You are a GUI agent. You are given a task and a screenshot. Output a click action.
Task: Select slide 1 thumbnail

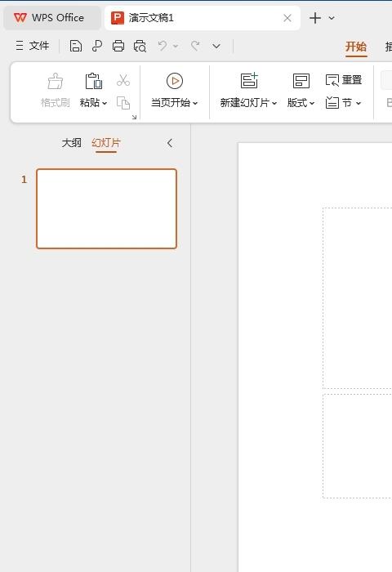[x=106, y=208]
